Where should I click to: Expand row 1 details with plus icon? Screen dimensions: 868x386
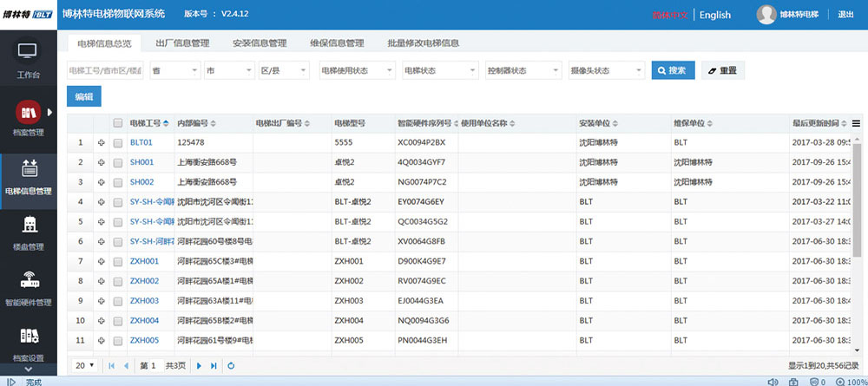coord(101,142)
